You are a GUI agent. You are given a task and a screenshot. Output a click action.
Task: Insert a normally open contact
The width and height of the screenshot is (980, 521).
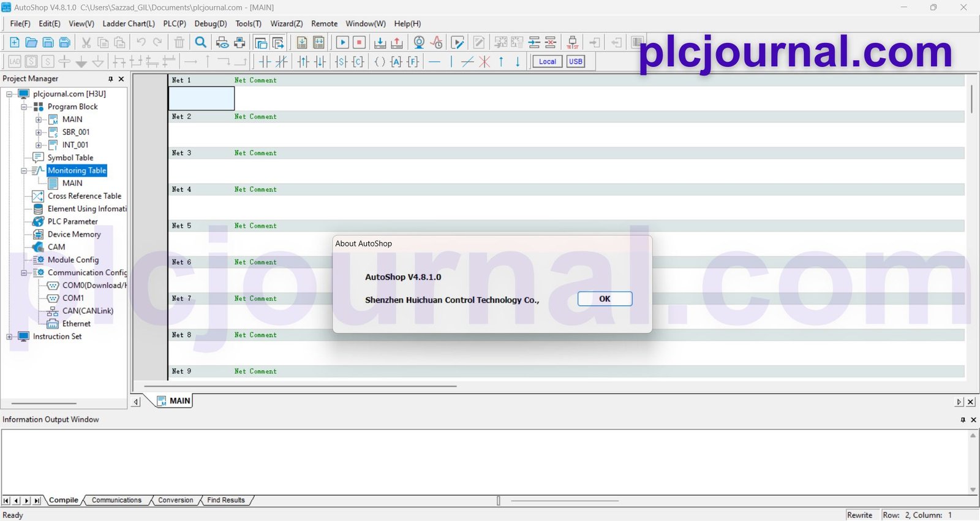[265, 61]
